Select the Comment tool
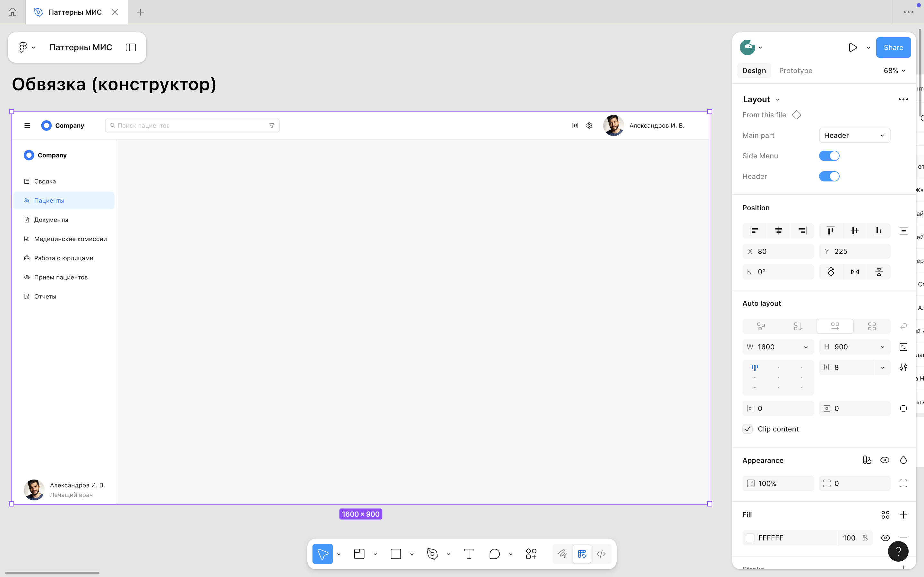The width and height of the screenshot is (924, 577). 494,554
